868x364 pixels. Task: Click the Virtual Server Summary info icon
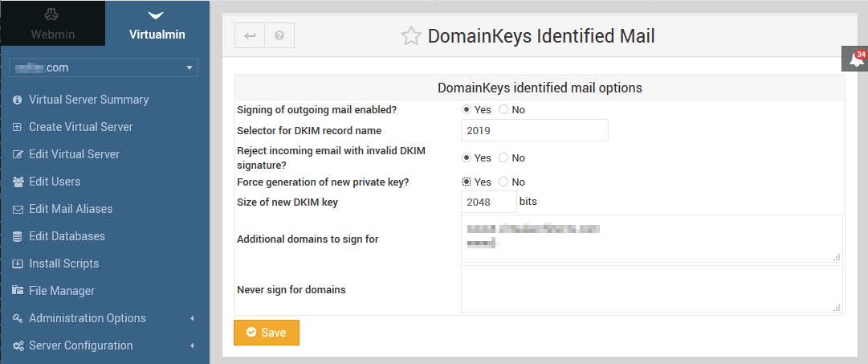point(18,100)
